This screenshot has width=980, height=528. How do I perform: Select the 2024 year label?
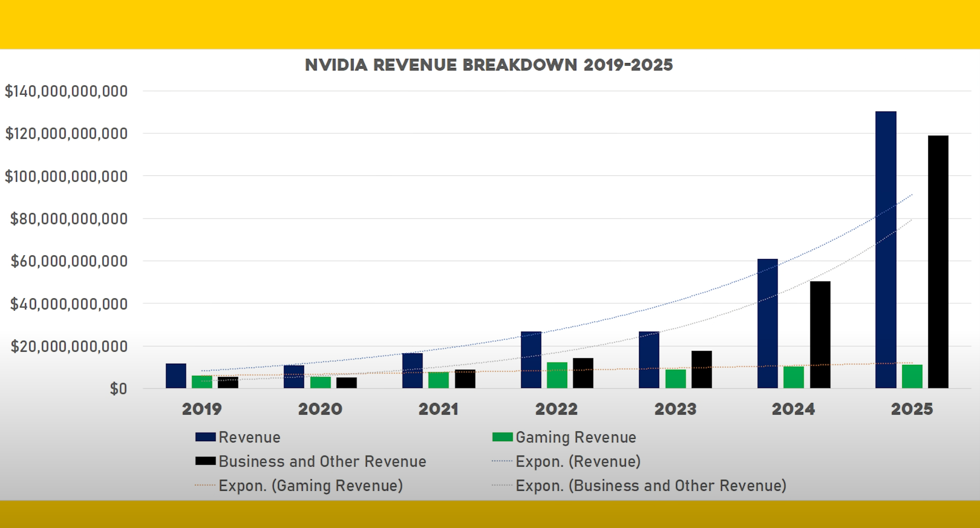(x=793, y=409)
